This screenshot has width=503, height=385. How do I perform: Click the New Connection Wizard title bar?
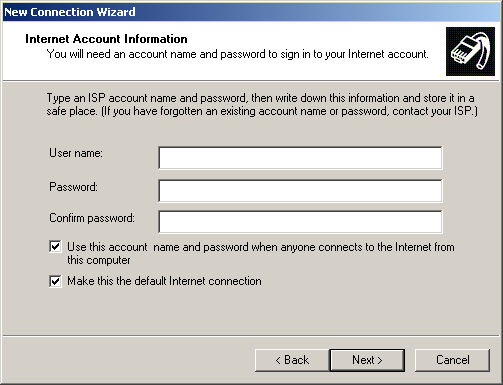251,12
